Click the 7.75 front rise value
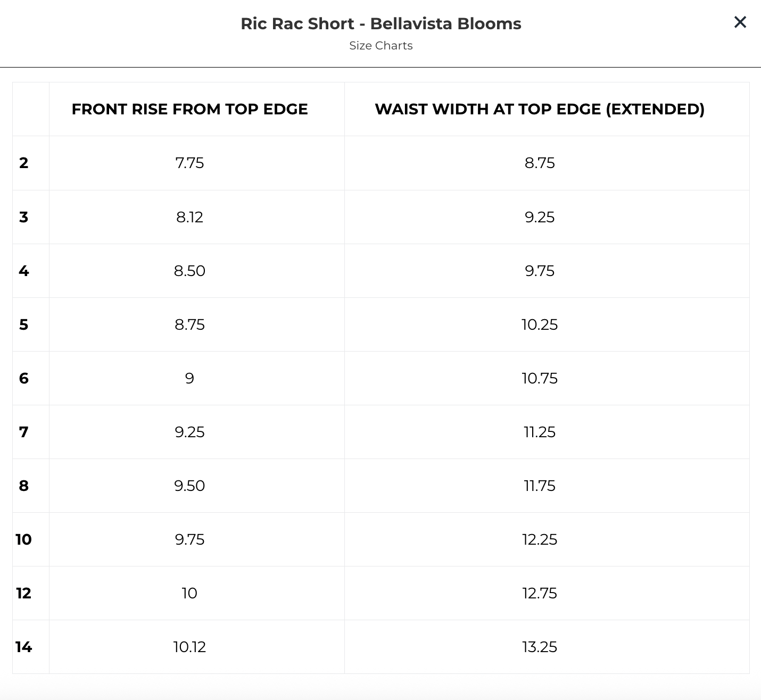 tap(189, 163)
